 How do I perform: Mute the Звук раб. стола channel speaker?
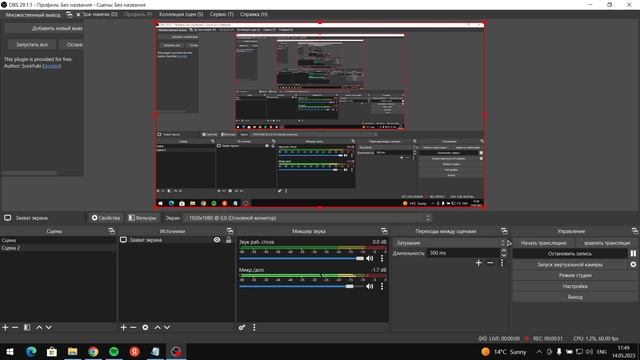[370, 258]
